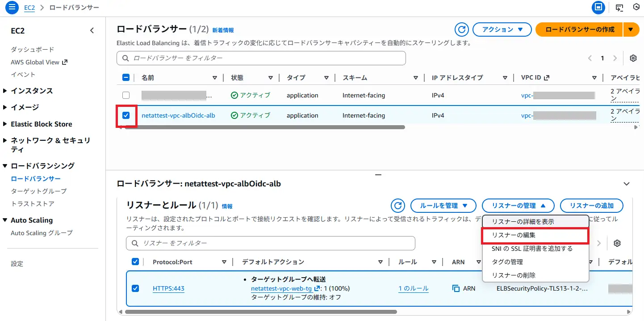Open the AWS navigation hamburger menu
The width and height of the screenshot is (644, 321).
pyautogui.click(x=12, y=7)
